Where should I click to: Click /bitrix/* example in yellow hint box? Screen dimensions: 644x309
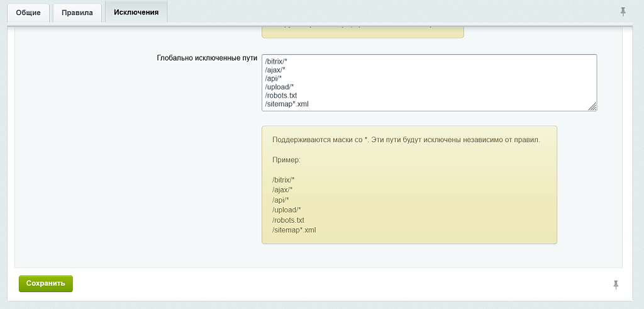(283, 179)
